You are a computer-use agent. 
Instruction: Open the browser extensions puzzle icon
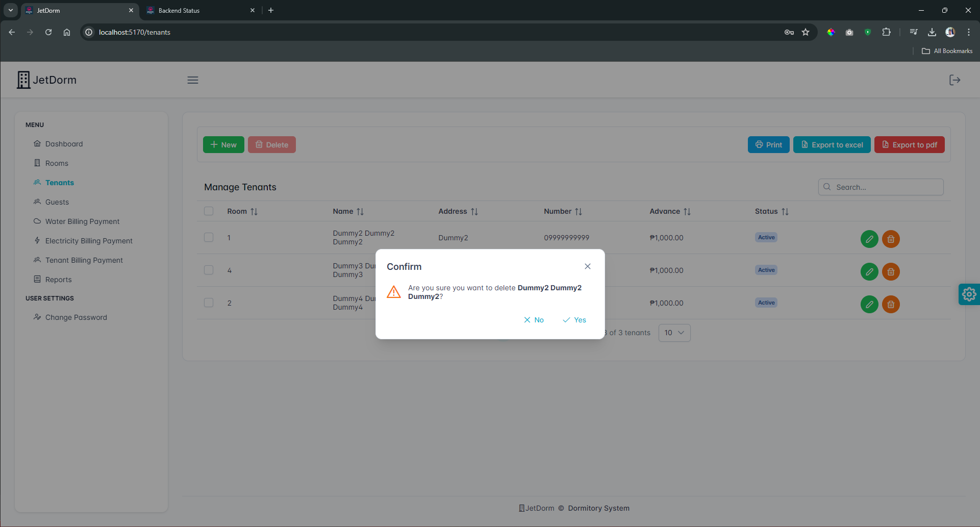(x=886, y=32)
